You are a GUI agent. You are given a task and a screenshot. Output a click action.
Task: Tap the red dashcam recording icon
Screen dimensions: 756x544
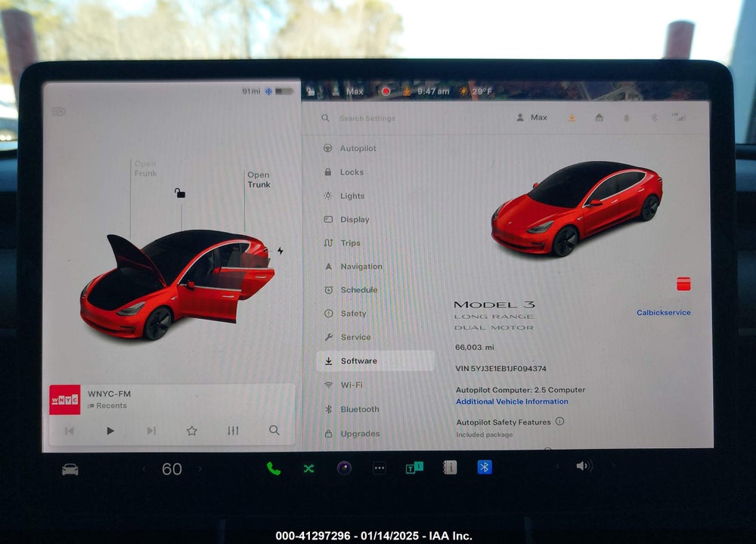tap(386, 91)
